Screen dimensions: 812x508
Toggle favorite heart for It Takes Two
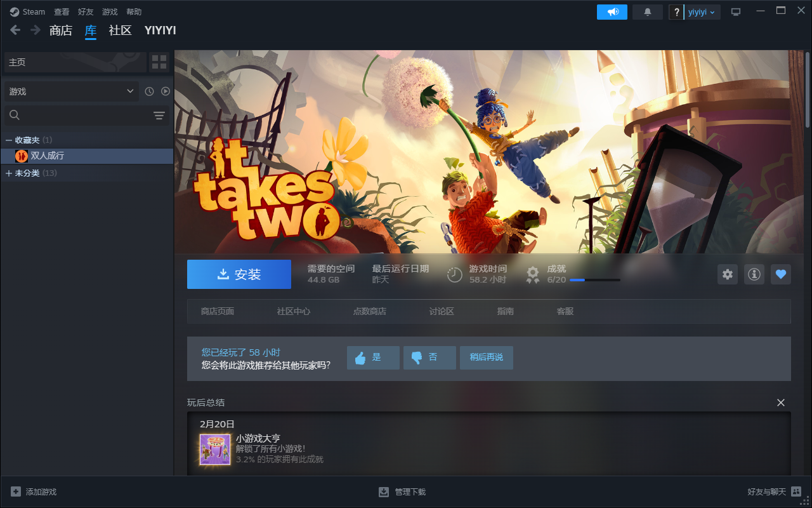[x=781, y=274]
